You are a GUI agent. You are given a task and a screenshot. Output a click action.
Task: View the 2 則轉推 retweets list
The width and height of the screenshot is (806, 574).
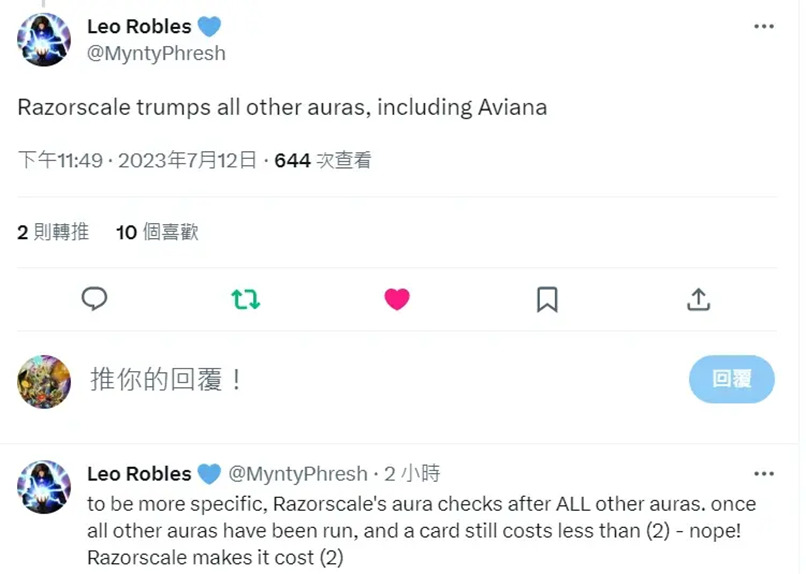point(53,232)
